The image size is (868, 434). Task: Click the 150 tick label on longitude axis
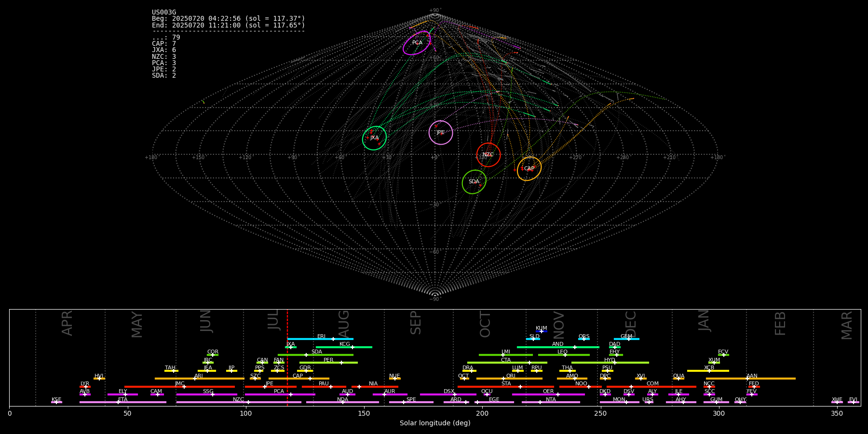tap(364, 413)
